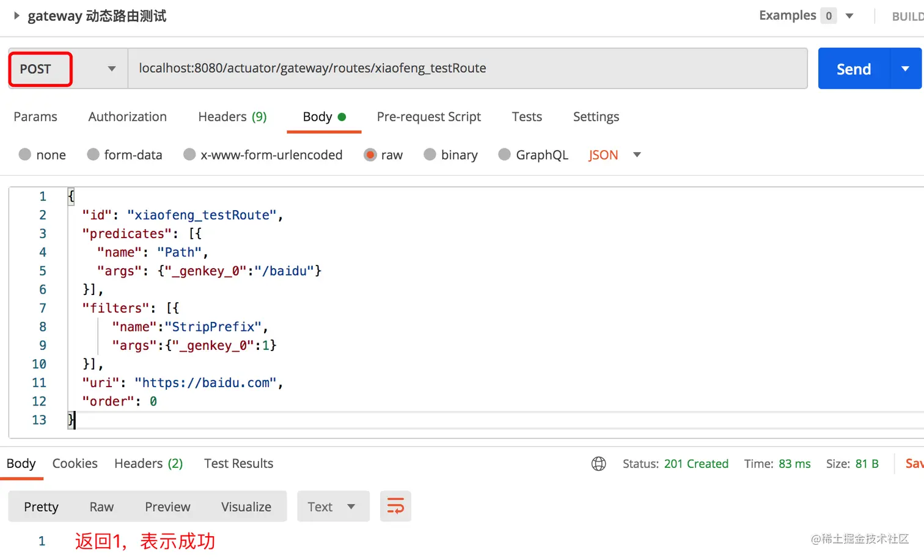Open the JSON body format dropdown

637,155
